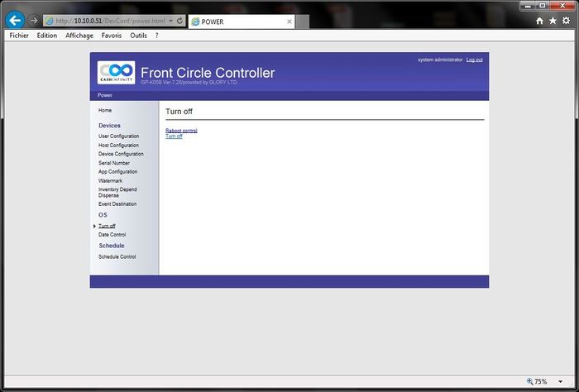Open the Fichier menu

click(19, 36)
